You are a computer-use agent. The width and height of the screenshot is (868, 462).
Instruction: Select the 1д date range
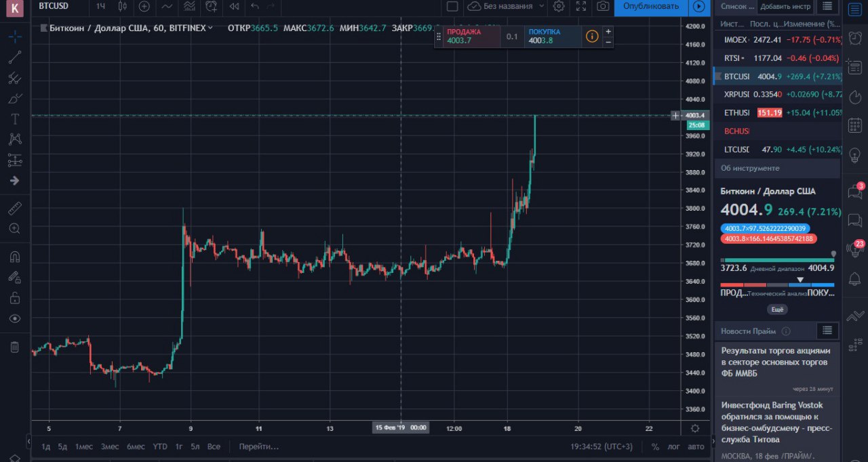tap(46, 446)
